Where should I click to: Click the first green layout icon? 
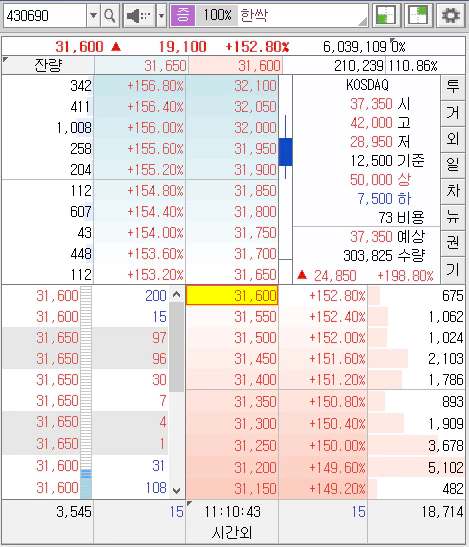click(386, 16)
